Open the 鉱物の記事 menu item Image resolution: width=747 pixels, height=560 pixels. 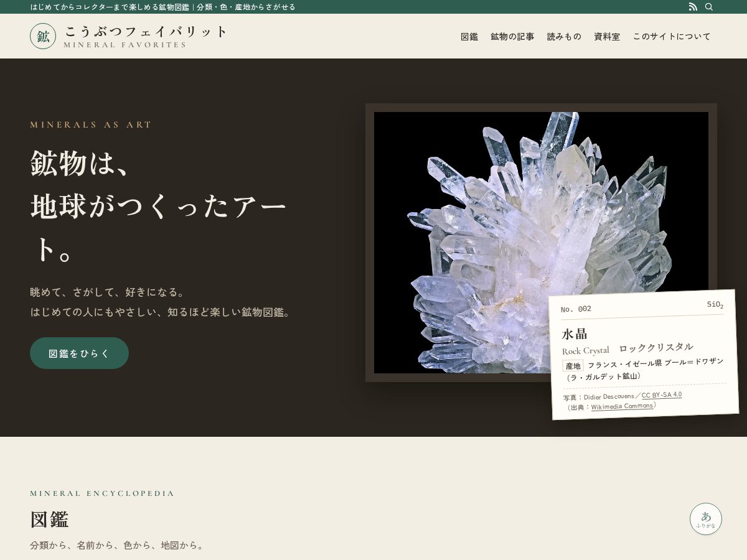click(x=512, y=37)
